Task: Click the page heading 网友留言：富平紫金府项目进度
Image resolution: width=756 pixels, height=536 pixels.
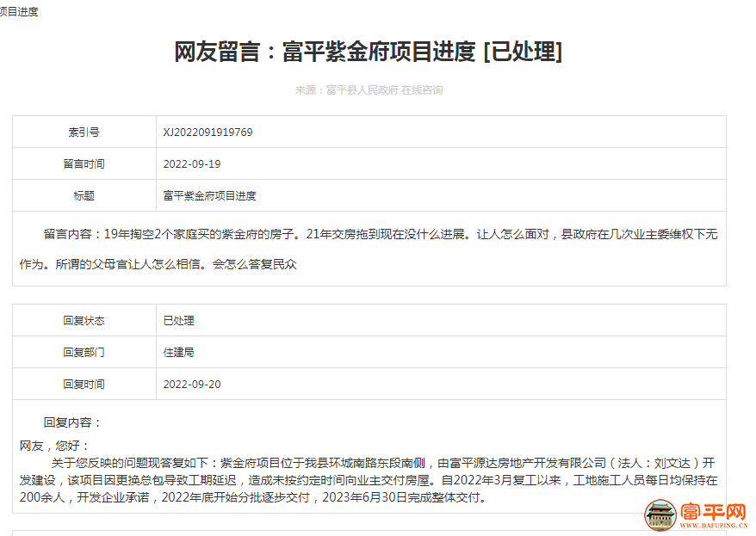Action: [x=368, y=52]
